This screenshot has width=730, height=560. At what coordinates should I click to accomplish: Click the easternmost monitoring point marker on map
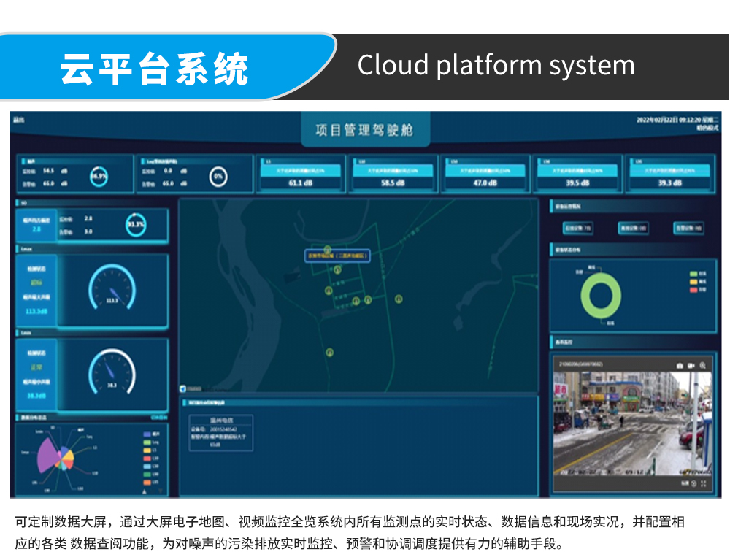click(399, 299)
